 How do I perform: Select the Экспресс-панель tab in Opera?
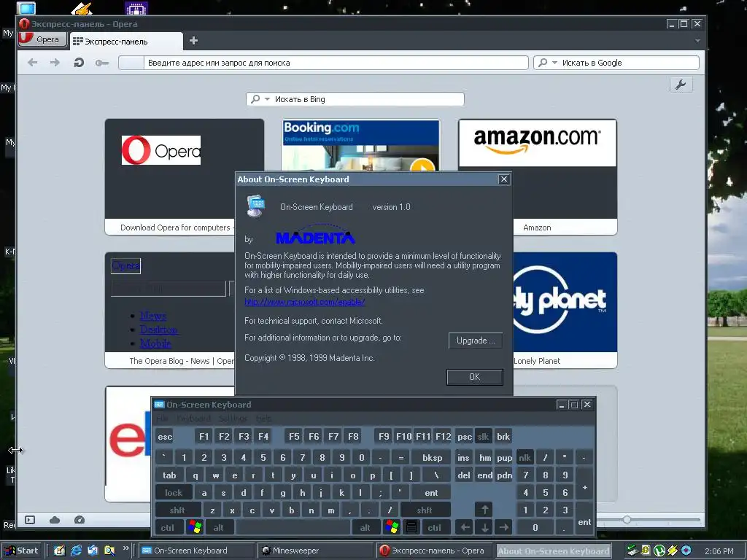click(126, 42)
